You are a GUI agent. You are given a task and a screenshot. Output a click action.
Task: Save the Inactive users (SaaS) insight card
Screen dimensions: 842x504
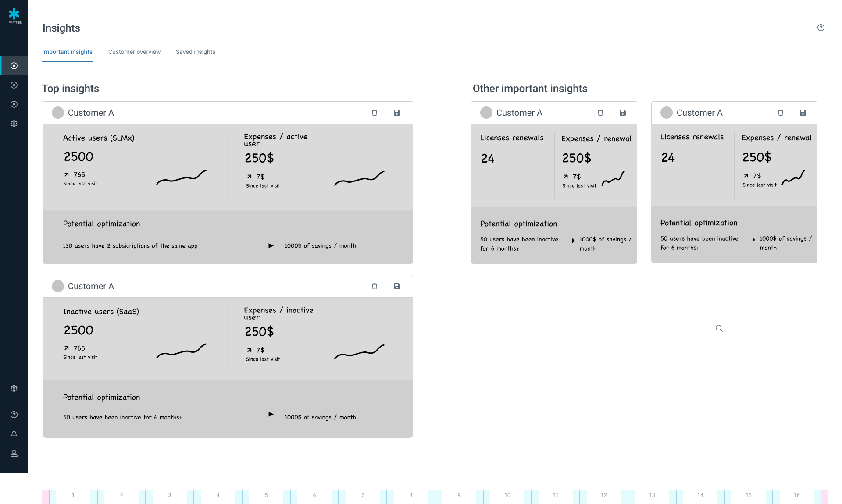[x=397, y=286]
